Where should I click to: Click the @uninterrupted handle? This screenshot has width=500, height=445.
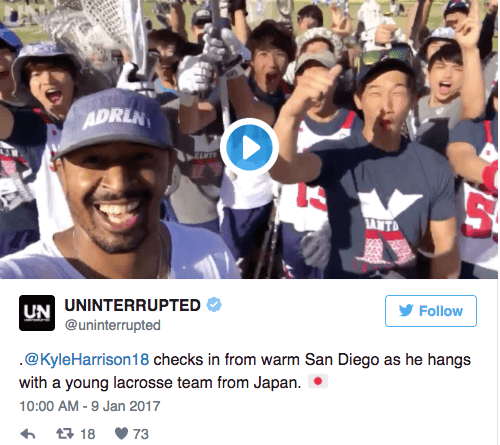pyautogui.click(x=113, y=325)
